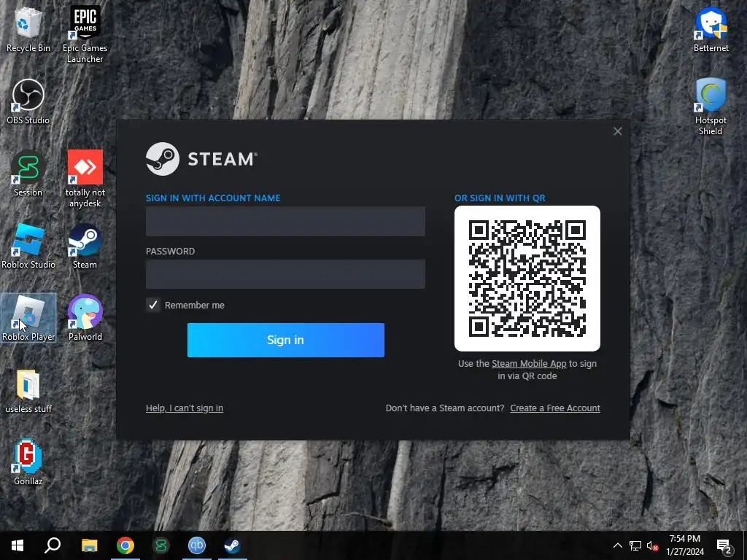Close the Steam sign-in dialog
Screen dimensions: 747x560
coord(617,131)
